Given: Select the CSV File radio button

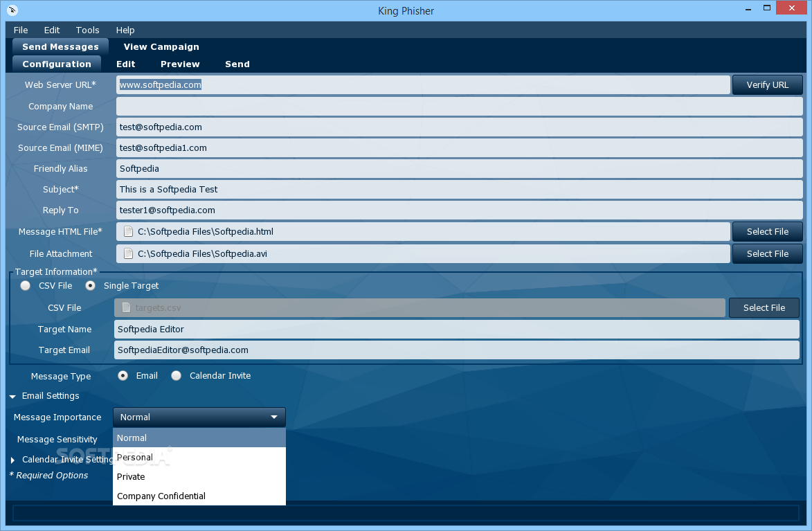Looking at the screenshot, I should click(x=26, y=285).
